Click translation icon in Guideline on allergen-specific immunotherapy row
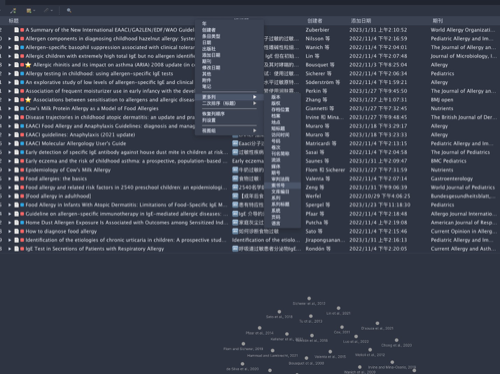The width and height of the screenshot is (500, 374). 235,214
